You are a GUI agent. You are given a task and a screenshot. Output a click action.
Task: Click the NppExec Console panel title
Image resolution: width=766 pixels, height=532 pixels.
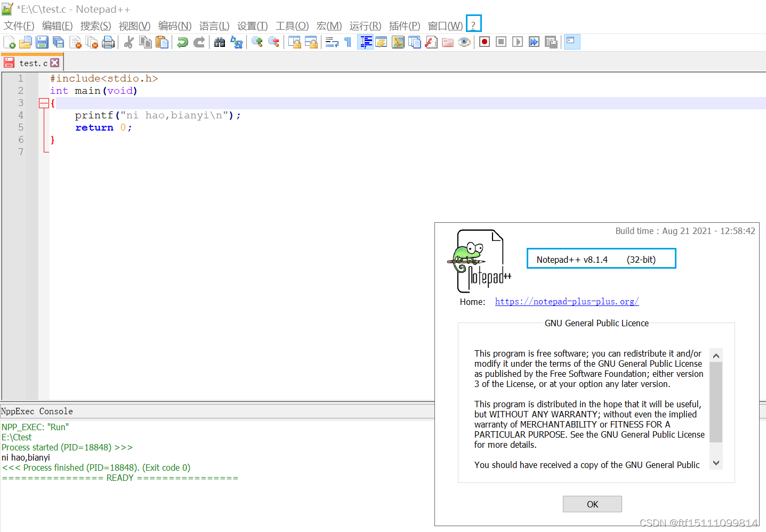(x=37, y=412)
